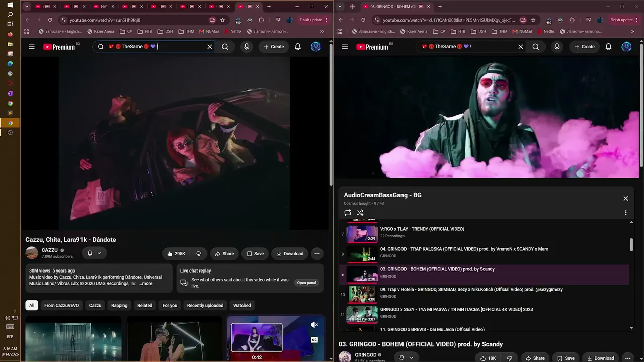Open tab search dropdown in right browser
The height and width of the screenshot is (362, 644).
click(x=340, y=7)
